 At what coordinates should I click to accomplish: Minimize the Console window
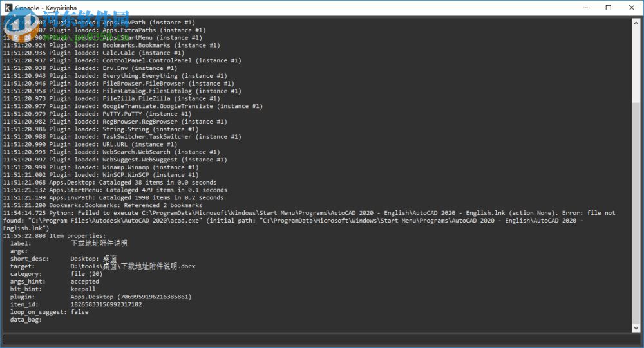click(x=585, y=8)
